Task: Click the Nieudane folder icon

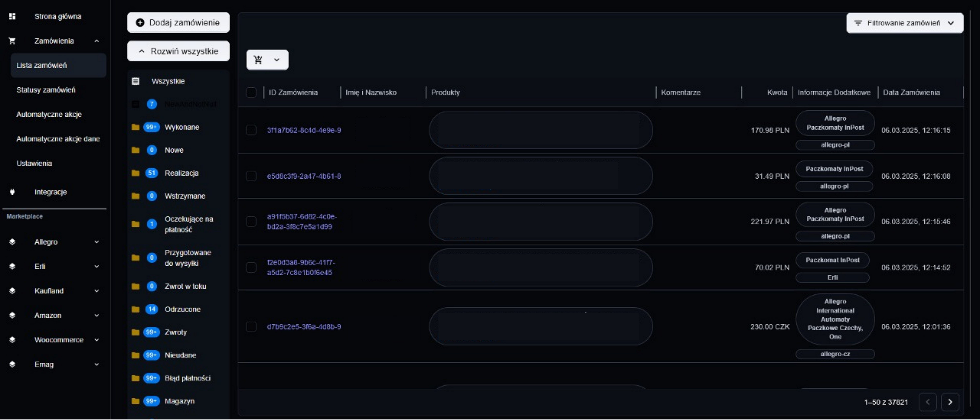Action: click(x=135, y=355)
